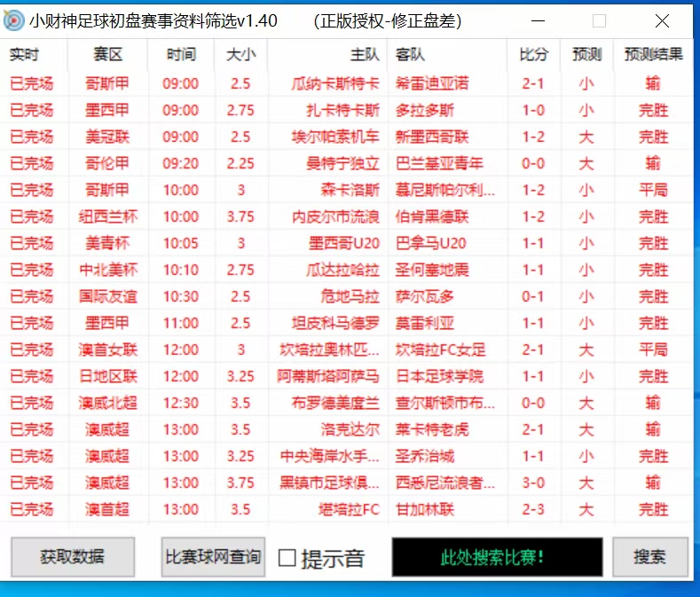
Task: Click the 搜索 button
Action: 650,557
